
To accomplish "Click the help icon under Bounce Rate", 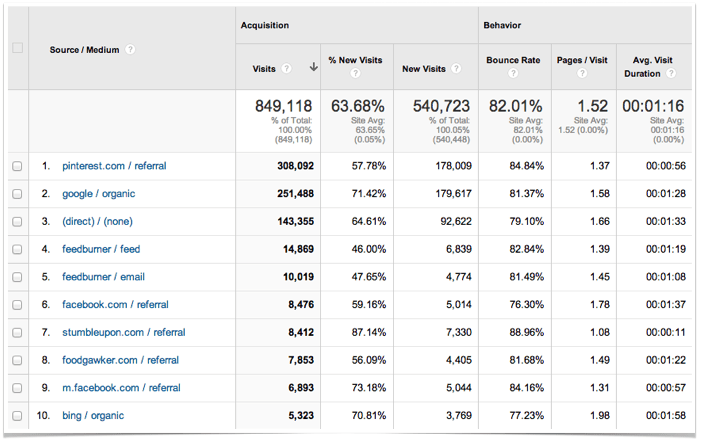I will pos(513,74).
